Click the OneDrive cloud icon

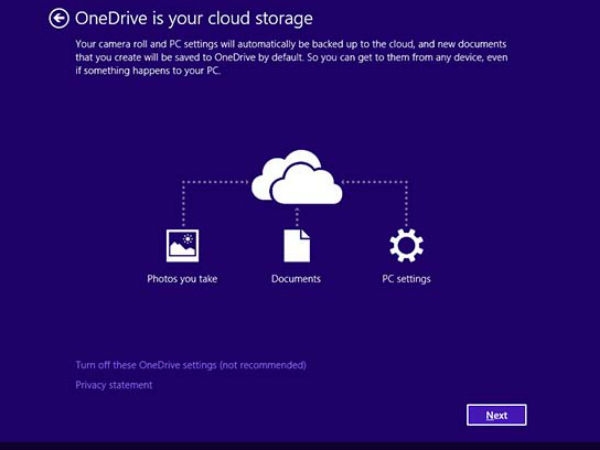[297, 178]
